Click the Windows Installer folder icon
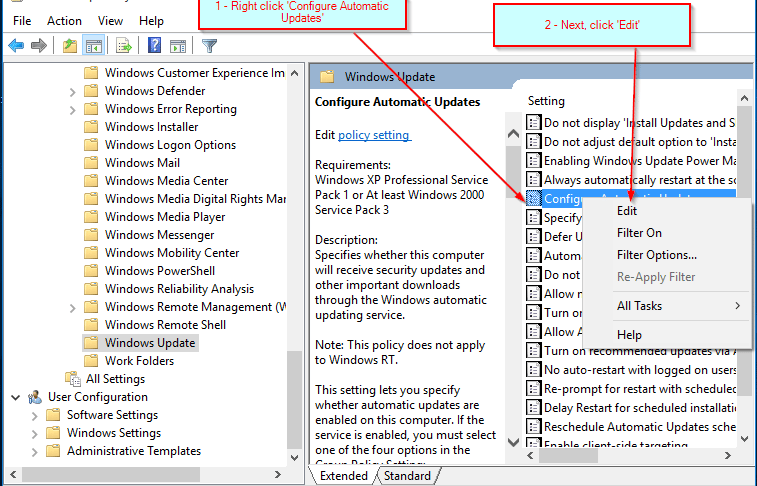 click(x=91, y=127)
